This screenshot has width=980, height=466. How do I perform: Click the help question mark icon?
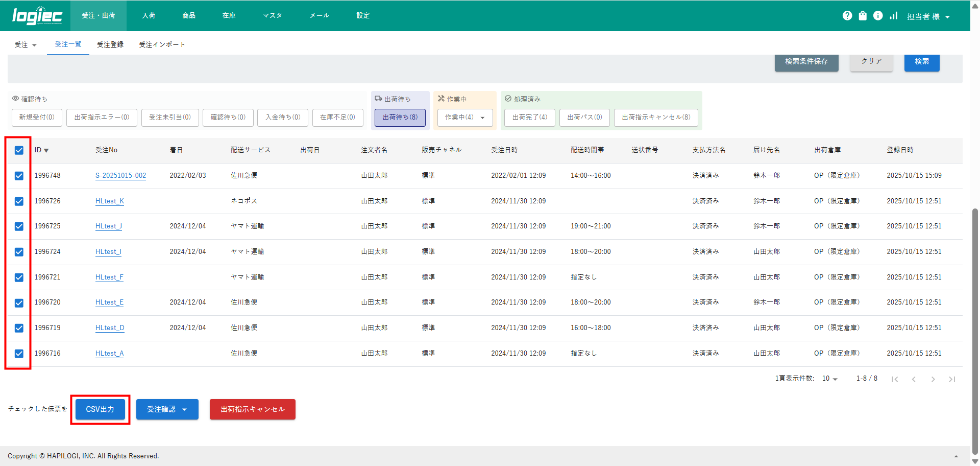click(x=847, y=16)
